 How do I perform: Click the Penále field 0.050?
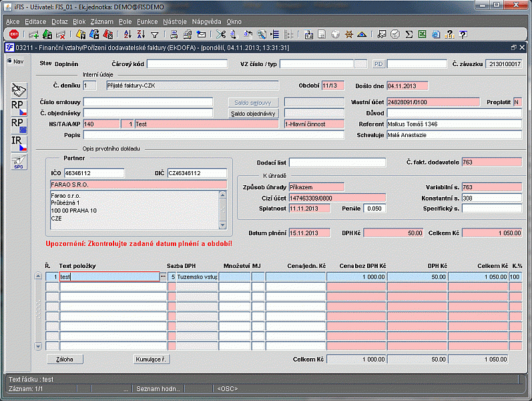point(374,209)
